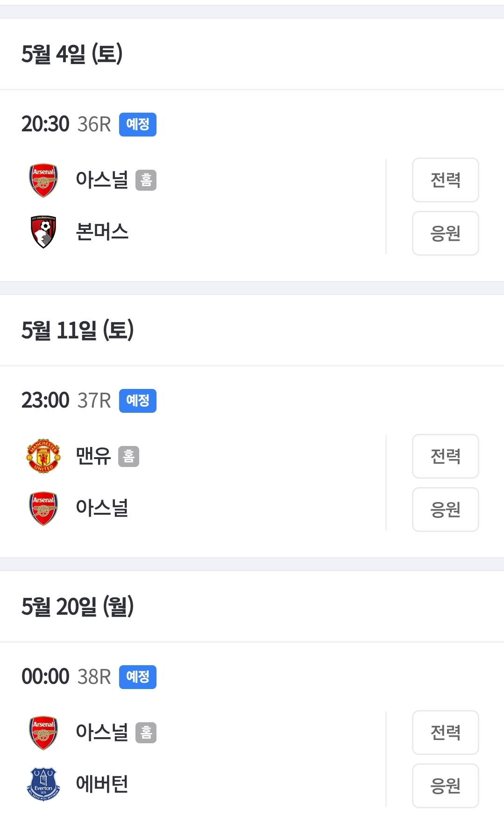Image resolution: width=504 pixels, height=819 pixels.
Task: Open 전력 for Man Utd vs Arsenal
Action: (445, 456)
